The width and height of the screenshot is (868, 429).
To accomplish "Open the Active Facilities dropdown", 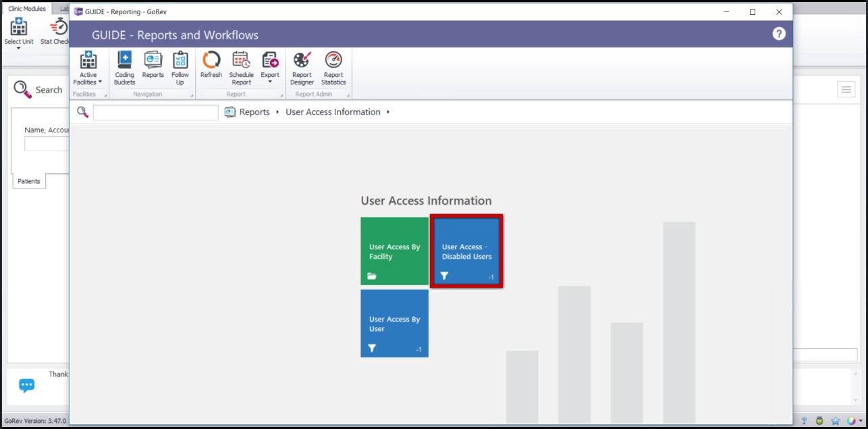I will coord(88,69).
